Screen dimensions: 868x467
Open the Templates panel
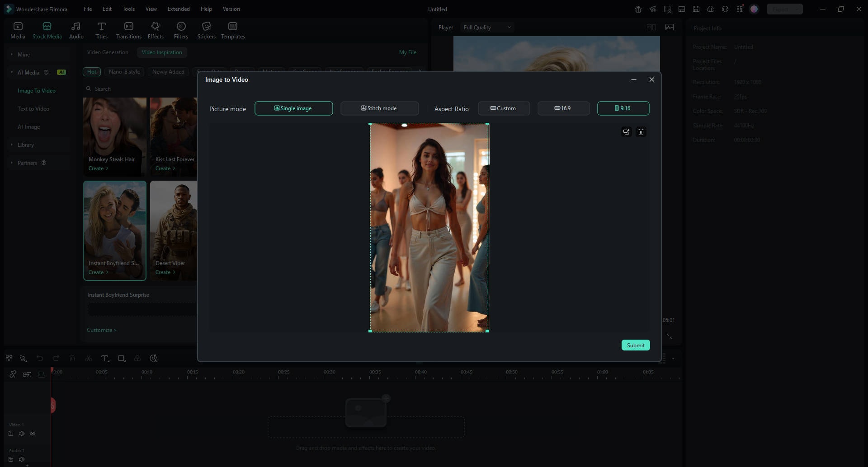233,30
